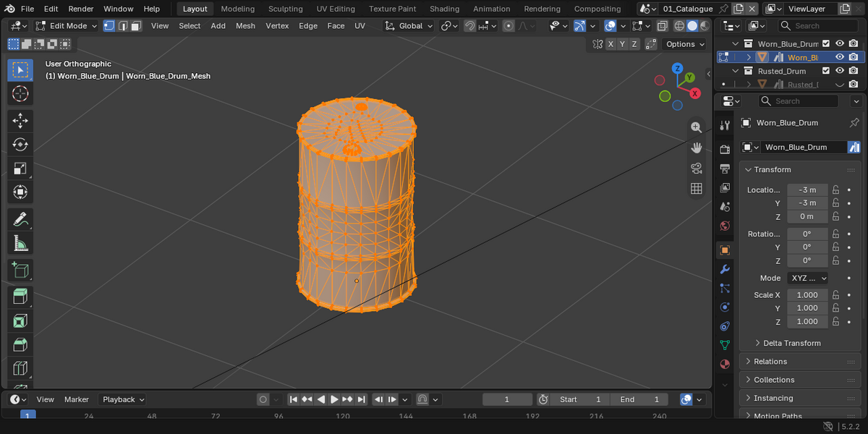Open the World properties tab

point(725,225)
